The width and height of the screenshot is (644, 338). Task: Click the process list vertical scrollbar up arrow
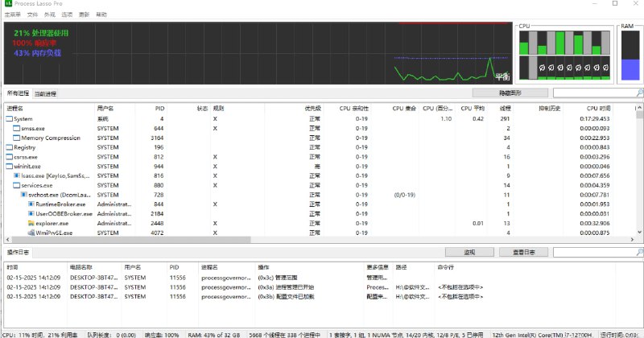point(639,108)
